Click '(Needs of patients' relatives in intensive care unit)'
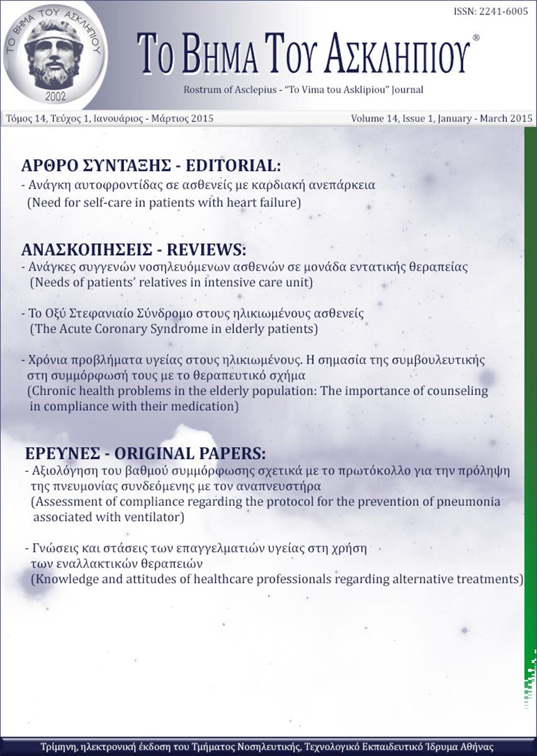 pyautogui.click(x=171, y=282)
